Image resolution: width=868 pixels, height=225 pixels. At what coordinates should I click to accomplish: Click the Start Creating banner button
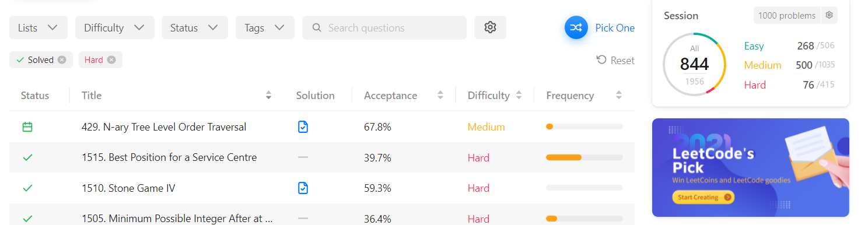coord(703,197)
